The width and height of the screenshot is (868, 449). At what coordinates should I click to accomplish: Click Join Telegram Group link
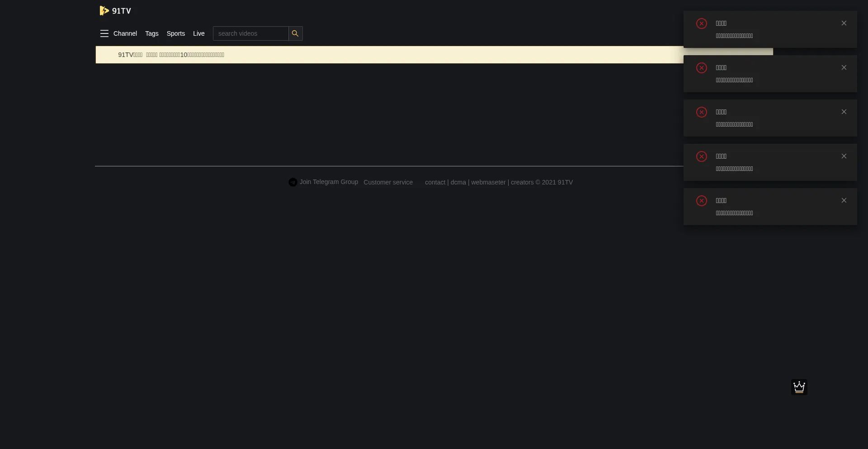click(x=328, y=182)
